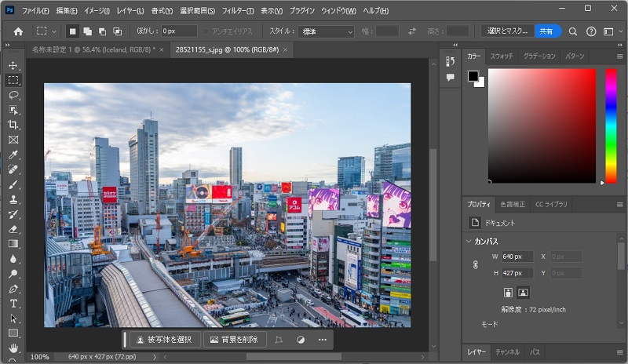Close the 28521155_s.jpg tab
The width and height of the screenshot is (628, 364).
285,49
